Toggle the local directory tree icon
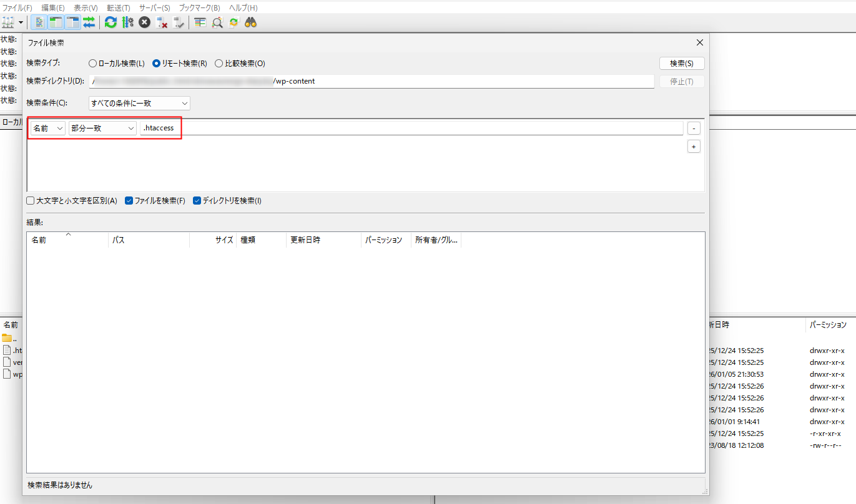856x504 pixels. click(56, 22)
